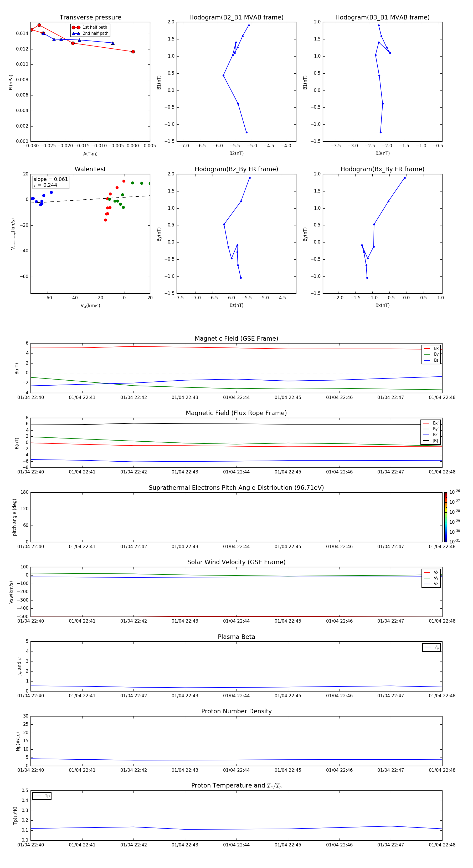Select the "Vy" legend entry in velocity panel
Image resolution: width=473 pixels, height=868 pixels.
tap(431, 578)
